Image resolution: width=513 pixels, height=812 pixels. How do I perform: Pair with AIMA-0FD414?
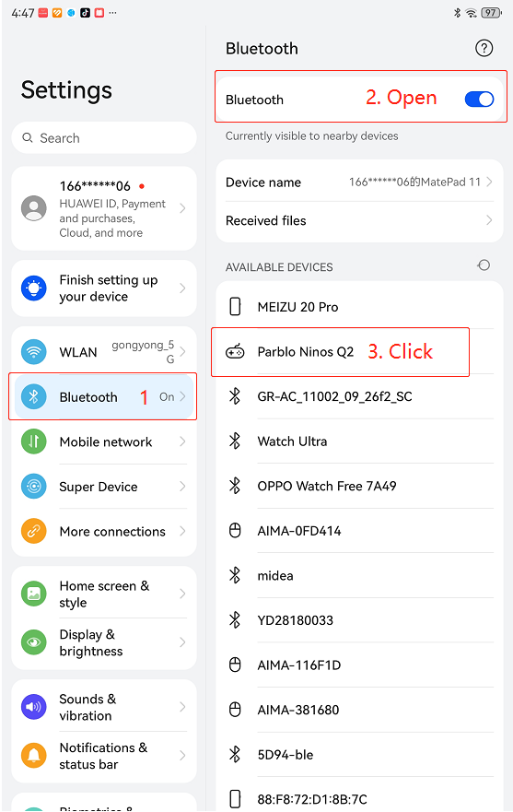pos(359,531)
